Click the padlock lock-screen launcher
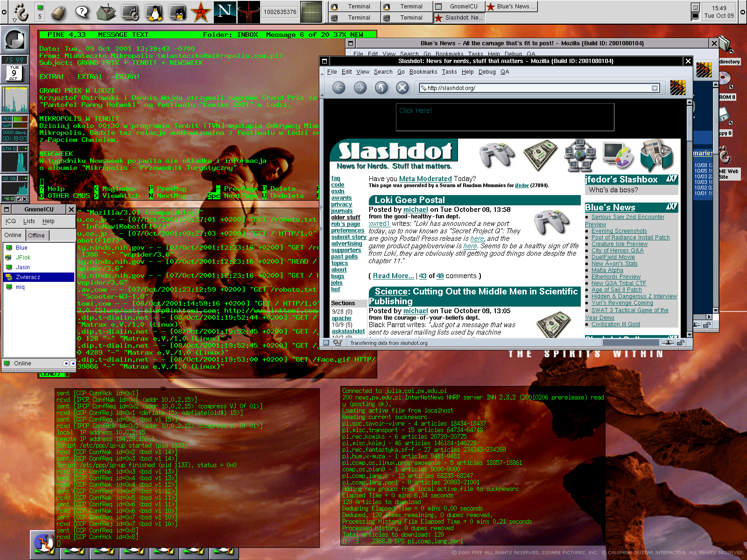747x560 pixels. tap(58, 12)
